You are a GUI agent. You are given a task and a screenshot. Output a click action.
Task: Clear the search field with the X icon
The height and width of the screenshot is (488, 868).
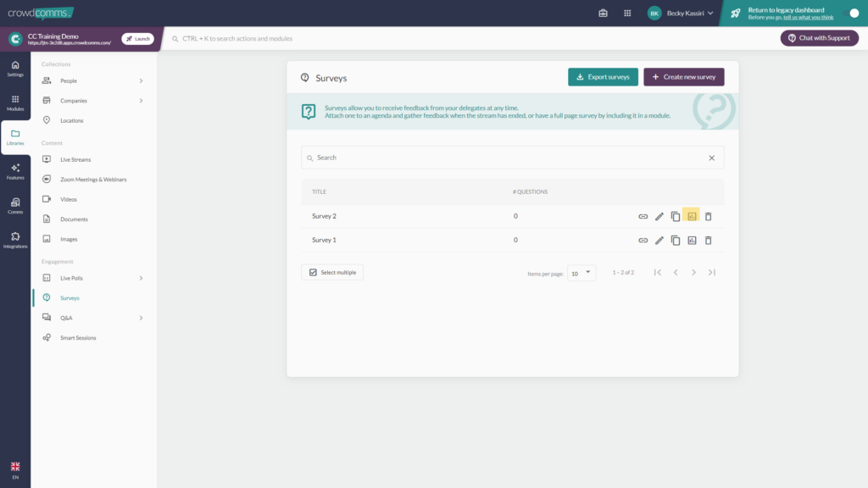tap(711, 158)
